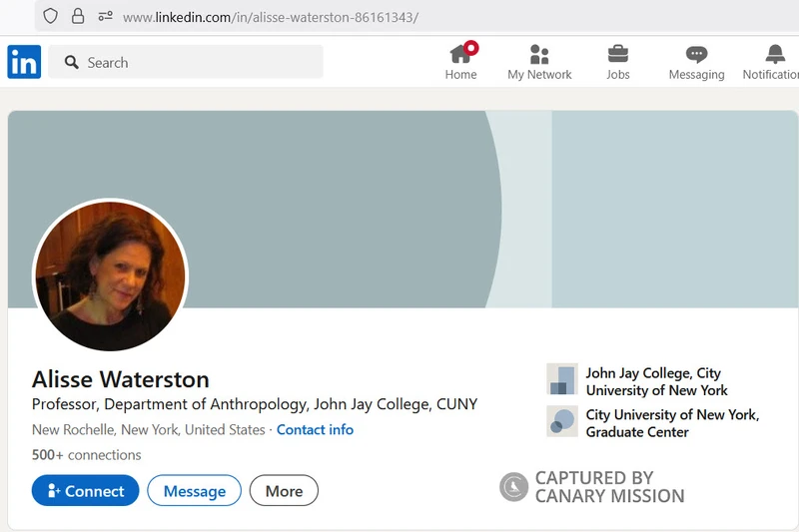This screenshot has height=532, width=799.
Task: Select the LinkedIn profile URL in address bar
Action: [271, 17]
